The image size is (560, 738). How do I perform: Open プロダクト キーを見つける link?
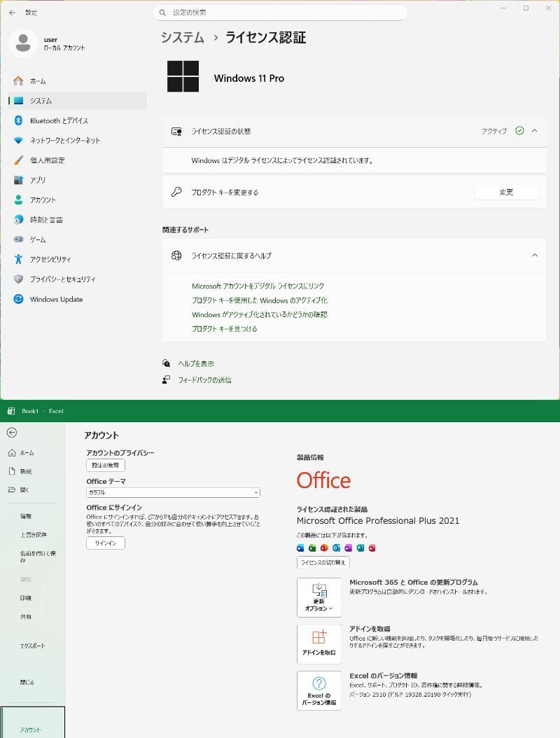pyautogui.click(x=224, y=328)
